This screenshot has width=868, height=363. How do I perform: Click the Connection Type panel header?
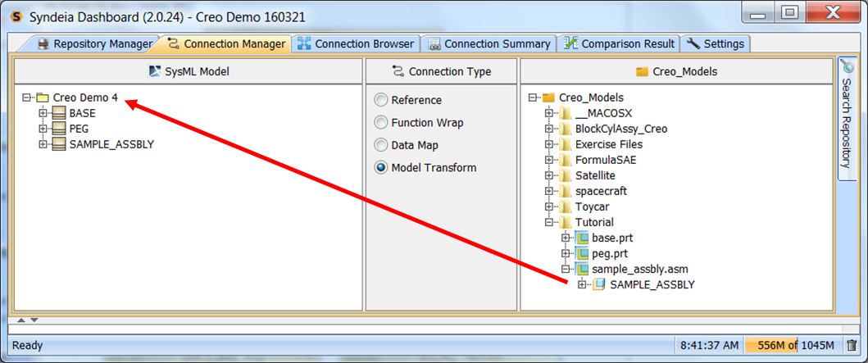441,71
